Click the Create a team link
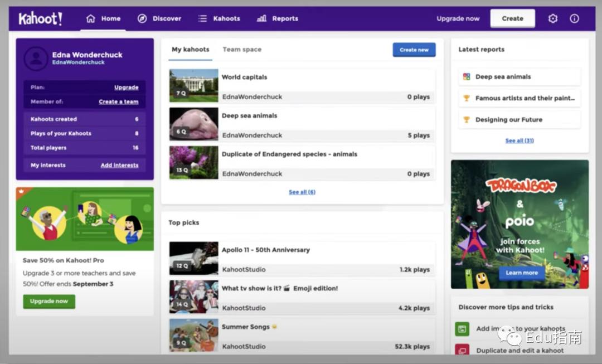Screen dimensions: 602x364 [x=119, y=101]
